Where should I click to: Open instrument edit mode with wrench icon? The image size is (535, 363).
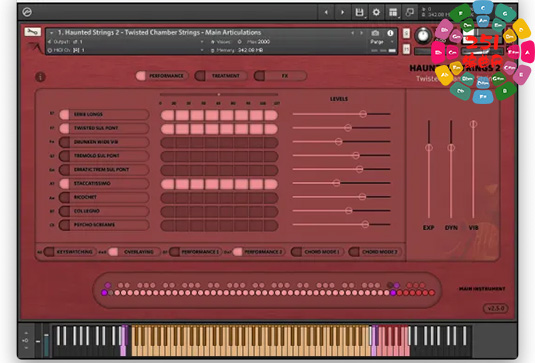point(33,32)
